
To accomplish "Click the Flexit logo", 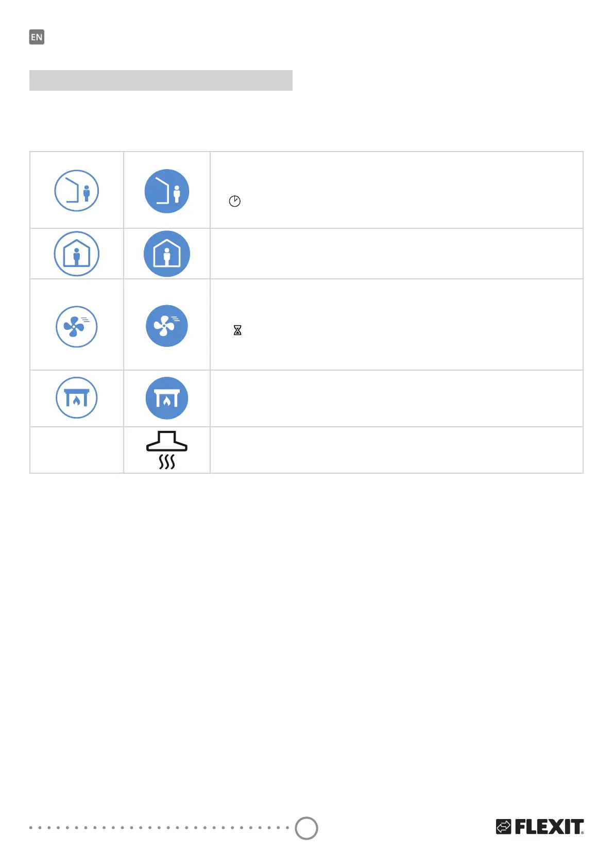I will click(540, 827).
